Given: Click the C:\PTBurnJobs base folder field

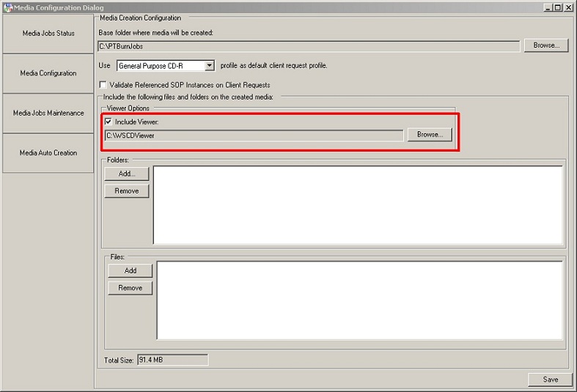Looking at the screenshot, I should 308,46.
